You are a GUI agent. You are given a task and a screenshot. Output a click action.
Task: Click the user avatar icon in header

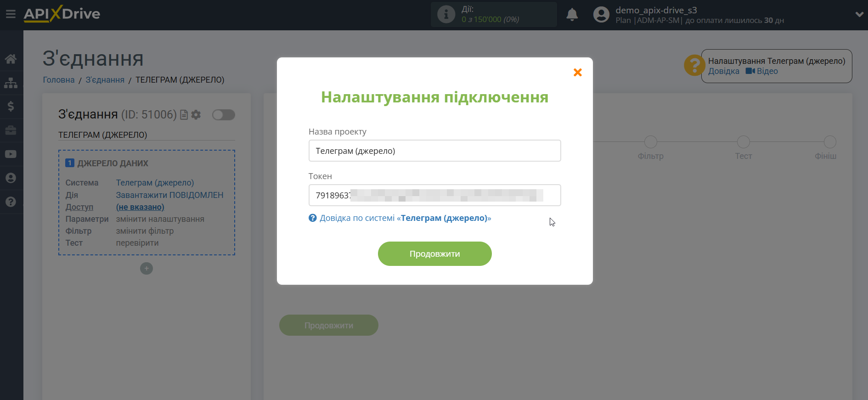[x=601, y=15]
